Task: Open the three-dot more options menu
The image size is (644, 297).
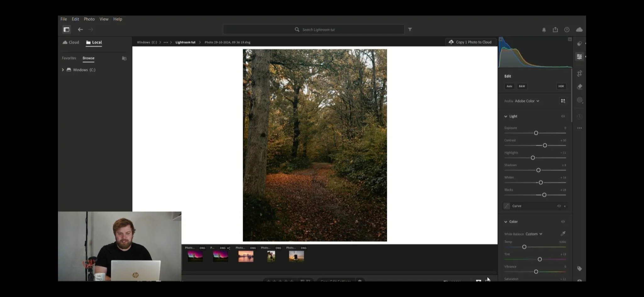Action: 580,128
